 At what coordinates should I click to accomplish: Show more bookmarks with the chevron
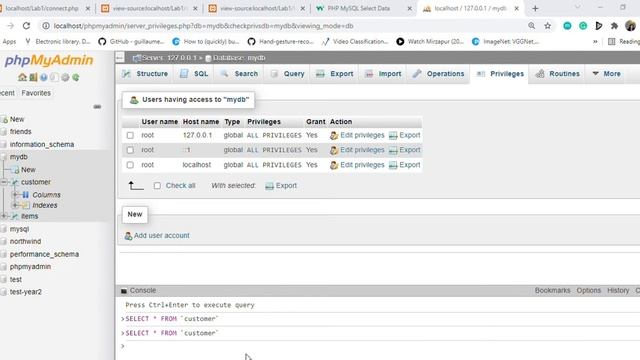click(x=595, y=42)
